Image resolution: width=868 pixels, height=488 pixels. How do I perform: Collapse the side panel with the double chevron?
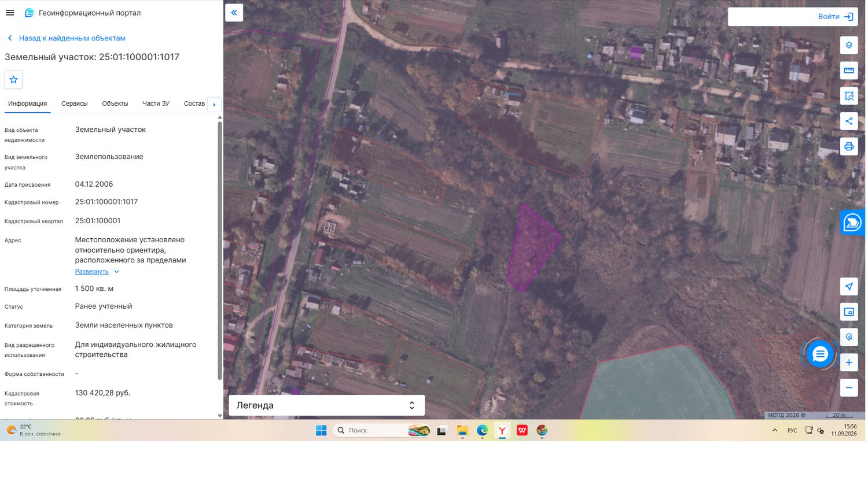click(234, 13)
